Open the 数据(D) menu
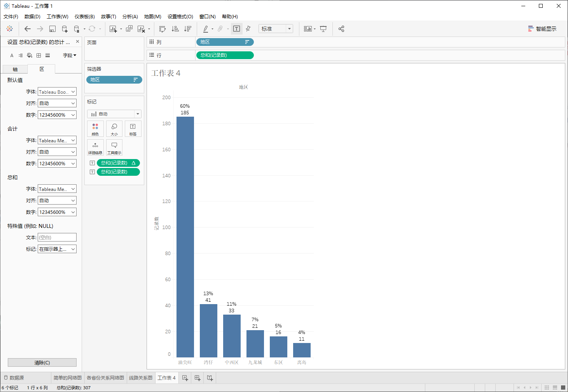 (x=32, y=17)
